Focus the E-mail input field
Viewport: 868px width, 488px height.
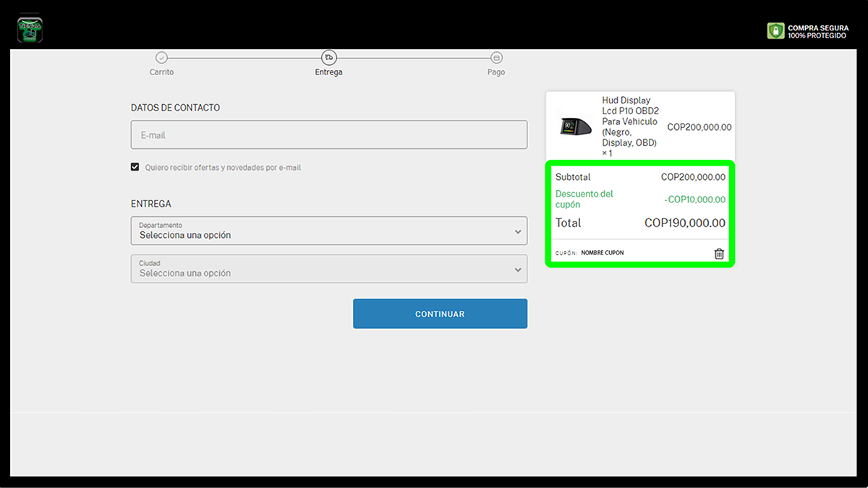click(328, 135)
